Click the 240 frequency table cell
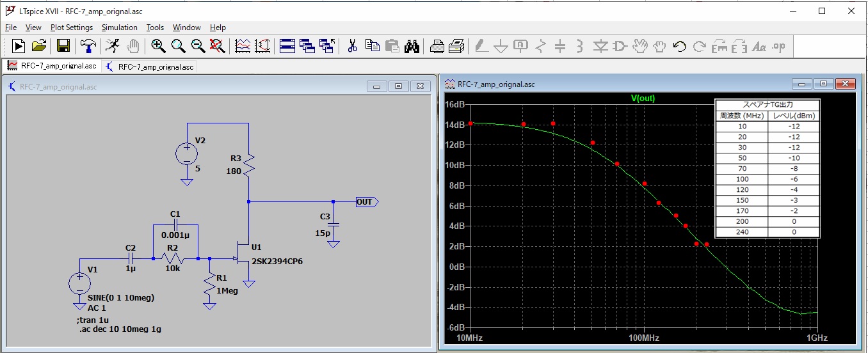The width and height of the screenshot is (868, 353). pos(741,232)
